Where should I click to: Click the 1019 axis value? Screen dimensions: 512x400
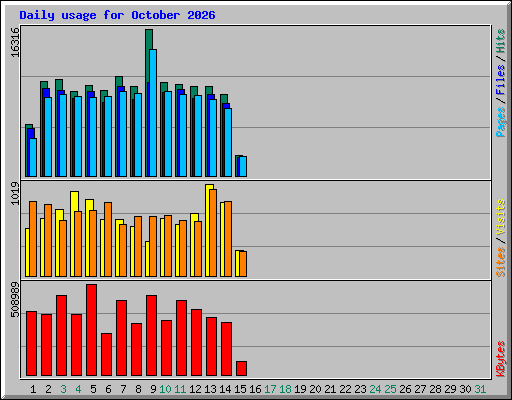(15, 193)
